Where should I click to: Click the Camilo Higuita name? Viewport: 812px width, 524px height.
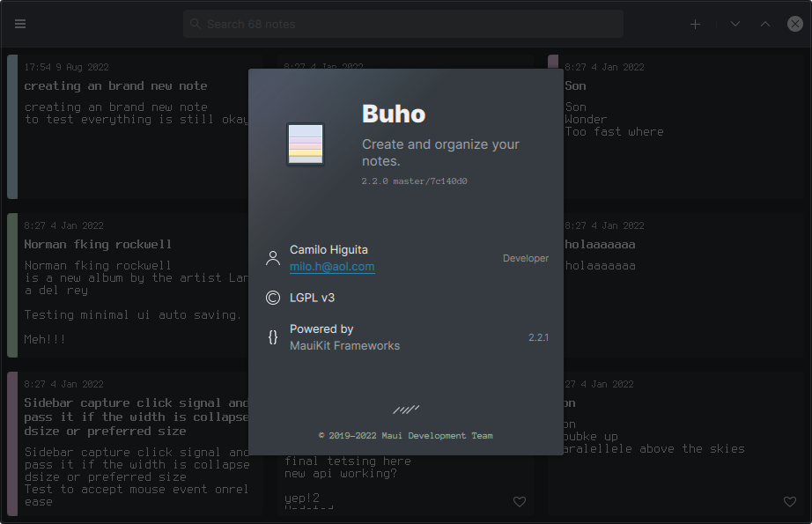tap(328, 249)
